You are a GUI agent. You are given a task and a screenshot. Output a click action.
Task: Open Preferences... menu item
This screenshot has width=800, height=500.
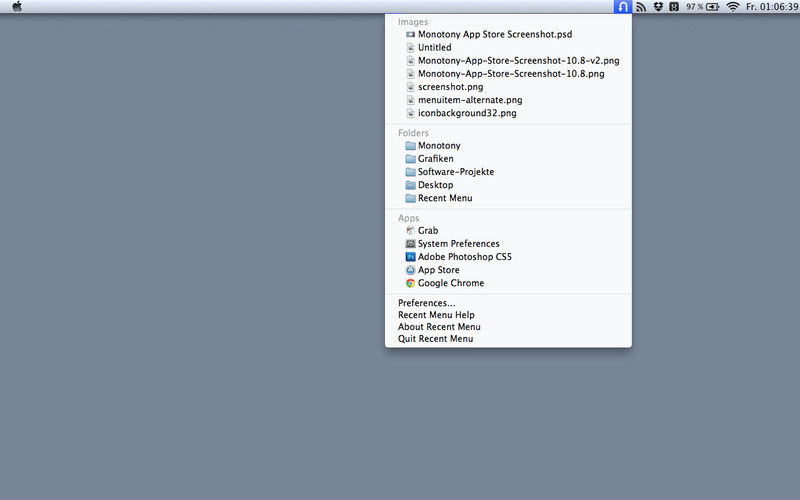(x=508, y=303)
